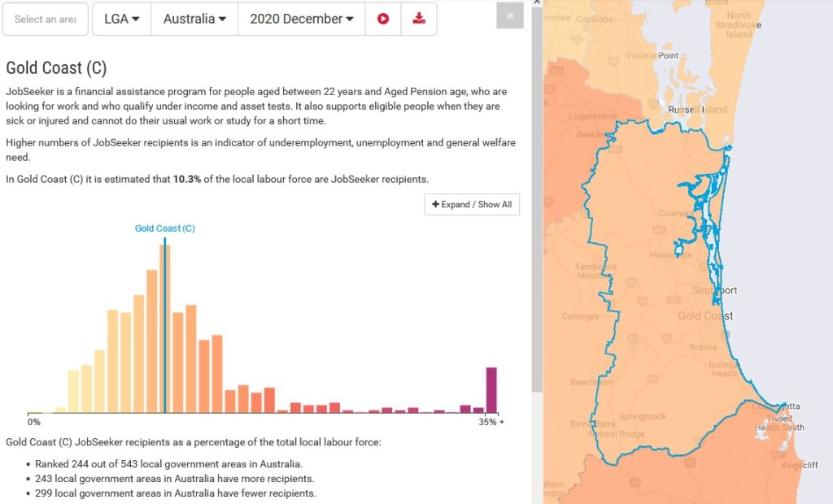Click the Gold Coast (C) heading
The height and width of the screenshot is (504, 833).
pos(56,68)
